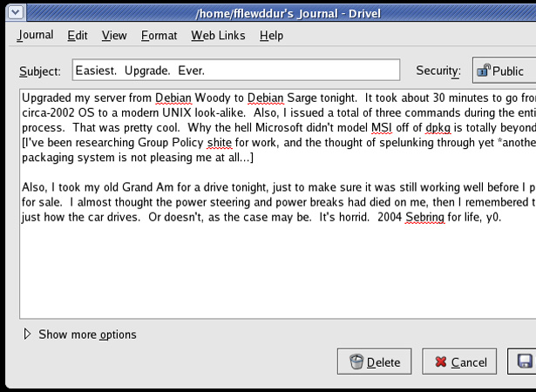Click the Delete button

[374, 362]
